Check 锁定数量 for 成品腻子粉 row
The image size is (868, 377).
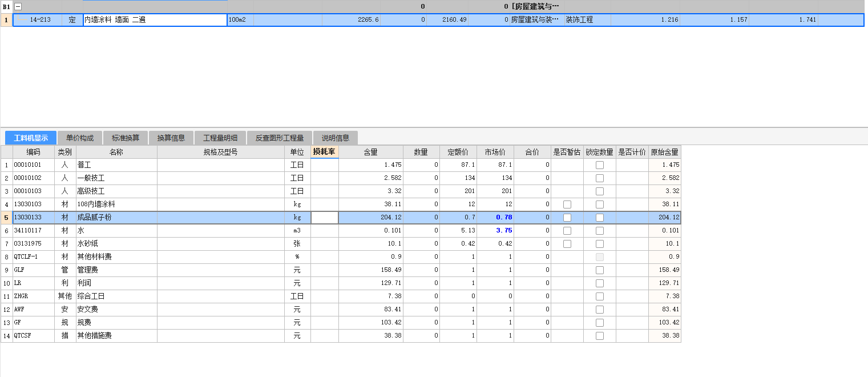click(x=600, y=218)
